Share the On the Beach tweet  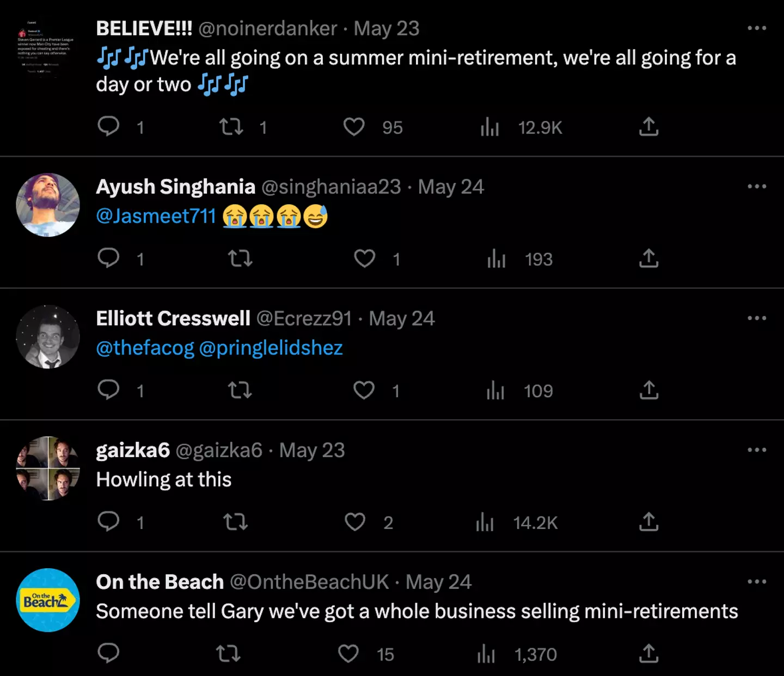[648, 654]
